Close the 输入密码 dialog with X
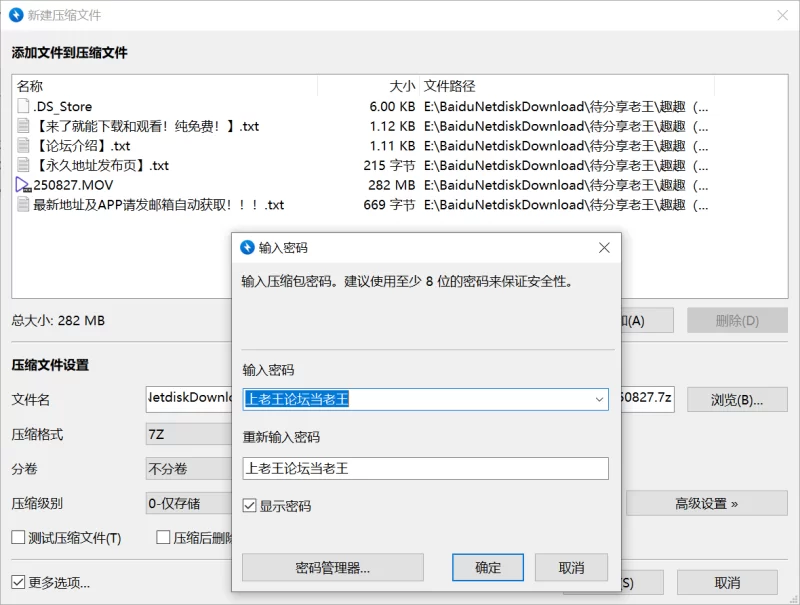Image resolution: width=800 pixels, height=605 pixels. 604,248
